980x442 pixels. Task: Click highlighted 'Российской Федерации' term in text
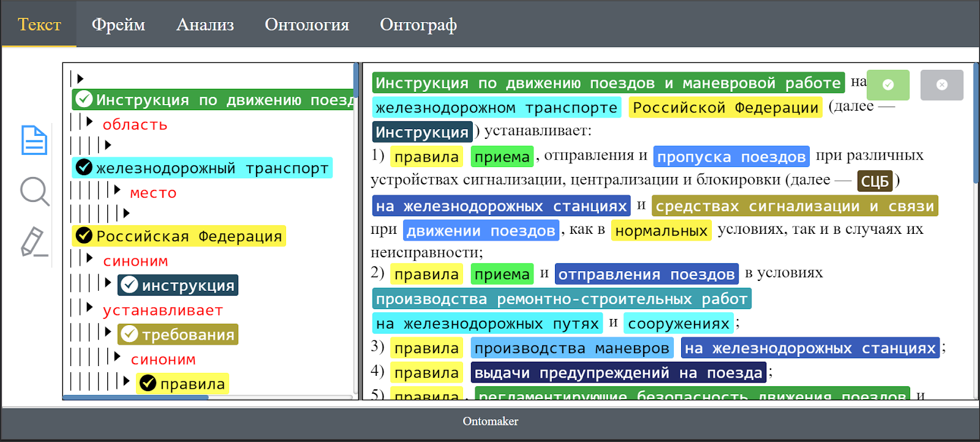[726, 108]
